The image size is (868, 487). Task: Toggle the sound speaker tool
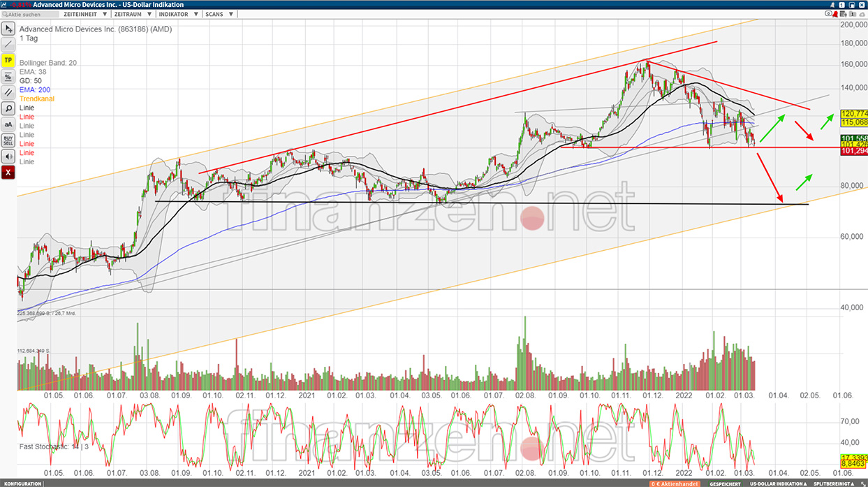click(x=8, y=156)
